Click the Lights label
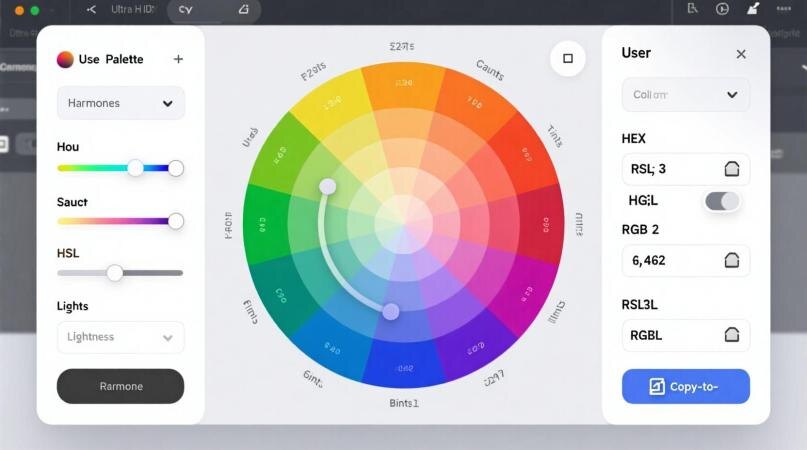Image resolution: width=807 pixels, height=450 pixels. point(73,306)
